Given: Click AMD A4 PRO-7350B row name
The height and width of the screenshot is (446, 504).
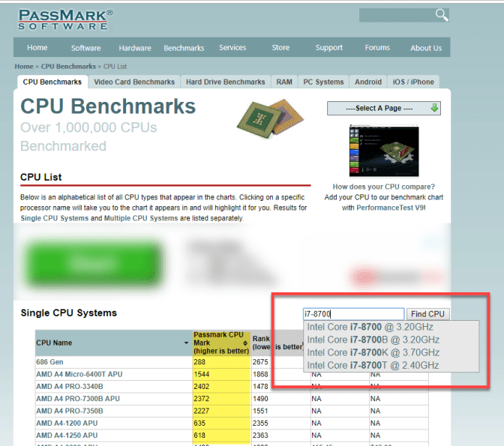Looking at the screenshot, I should point(70,411).
